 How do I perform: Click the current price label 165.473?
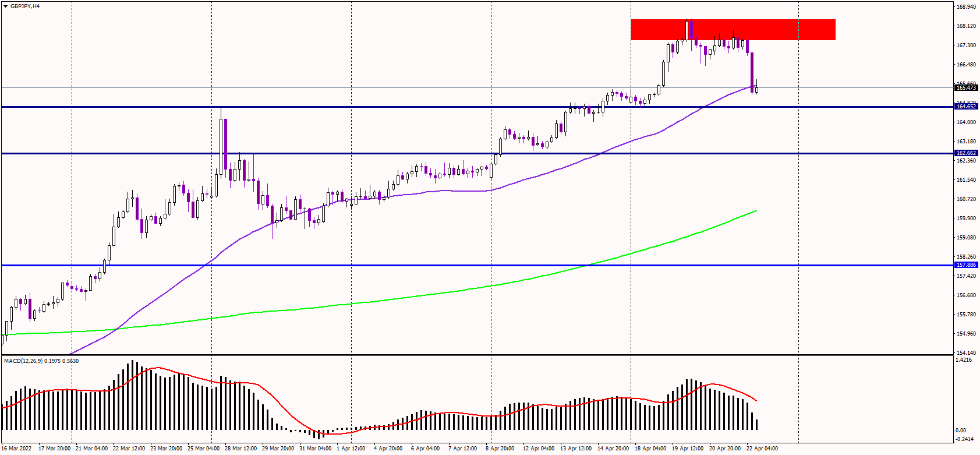(x=967, y=88)
